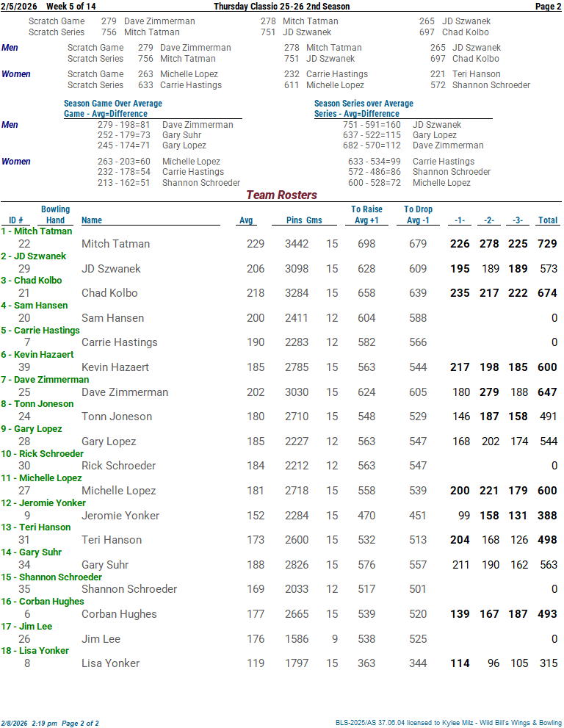Click '751 - 591=160' series over average entry
Screen dimensions: 564x728
(372, 125)
